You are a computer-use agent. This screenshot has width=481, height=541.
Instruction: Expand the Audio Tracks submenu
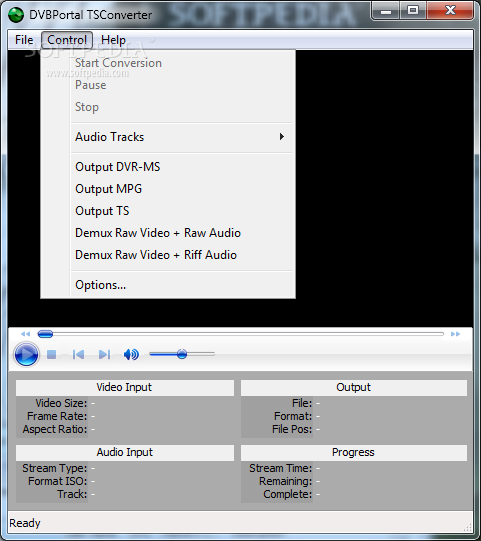(182, 137)
